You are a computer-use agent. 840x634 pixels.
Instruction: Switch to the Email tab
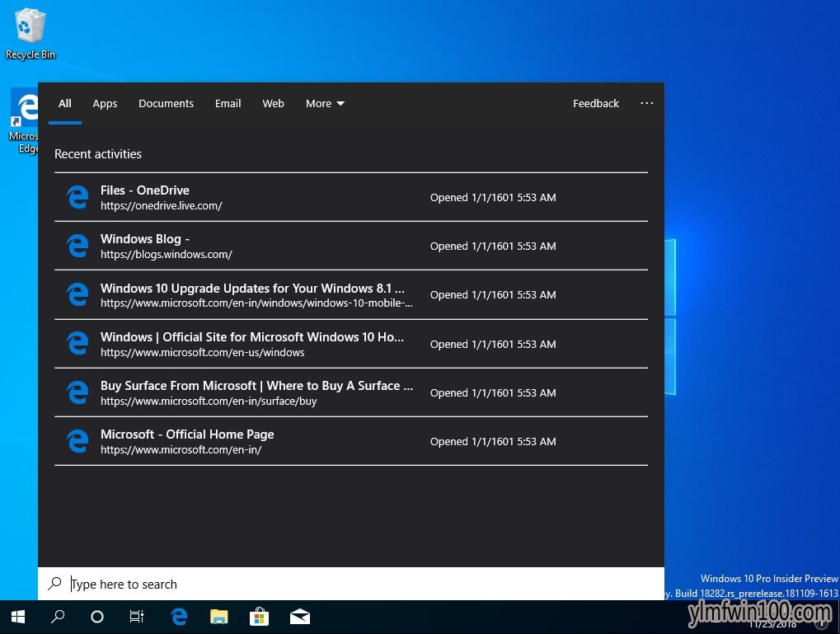pyautogui.click(x=228, y=103)
